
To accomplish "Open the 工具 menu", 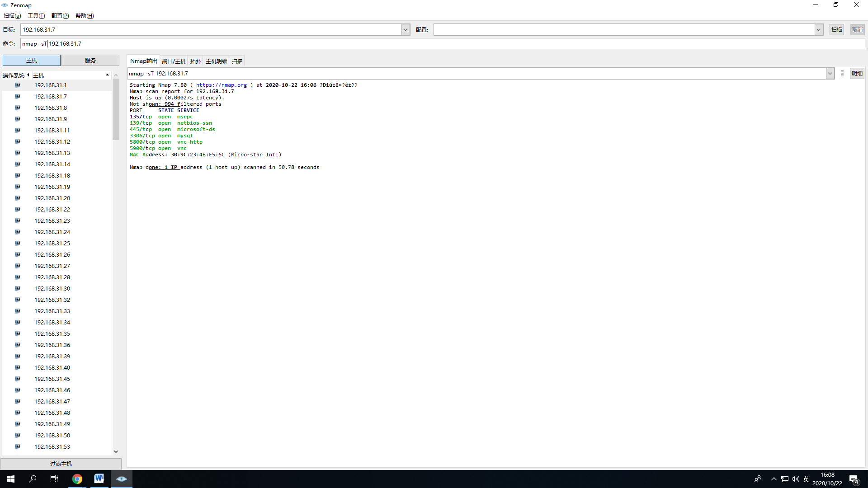I will click(x=36, y=16).
